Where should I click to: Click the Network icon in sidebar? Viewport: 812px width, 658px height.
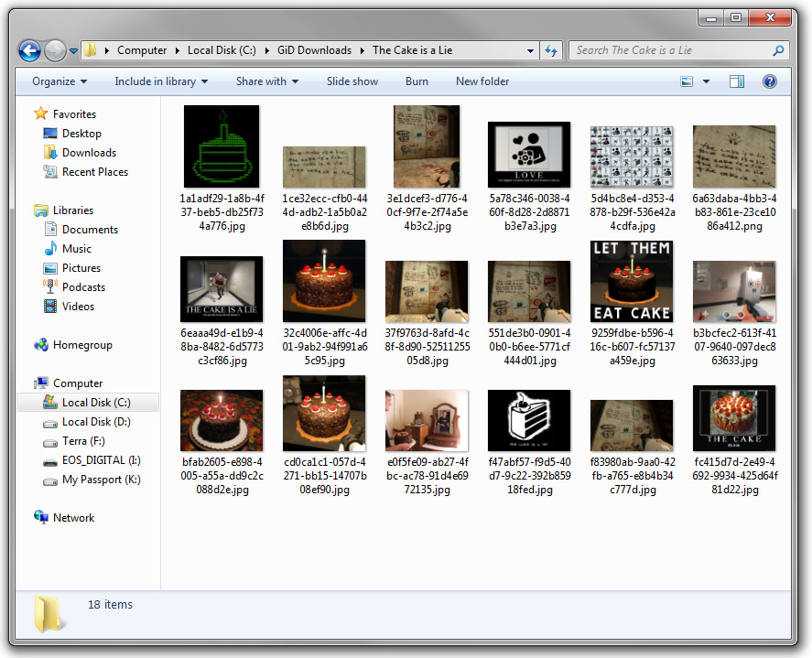pyautogui.click(x=41, y=517)
